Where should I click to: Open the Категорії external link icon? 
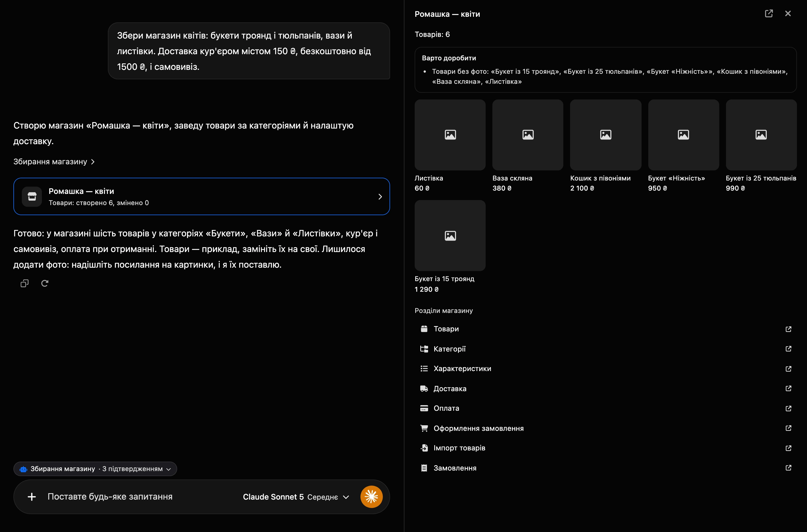pyautogui.click(x=788, y=349)
